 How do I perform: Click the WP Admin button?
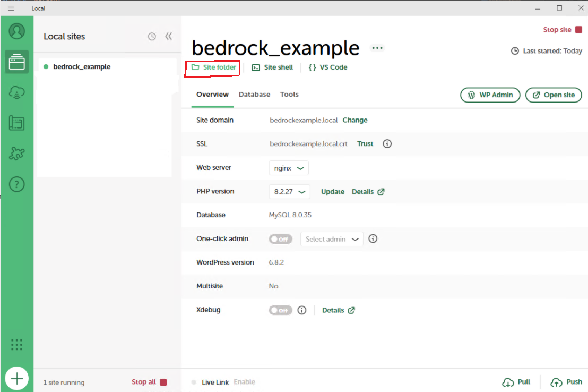(x=490, y=95)
